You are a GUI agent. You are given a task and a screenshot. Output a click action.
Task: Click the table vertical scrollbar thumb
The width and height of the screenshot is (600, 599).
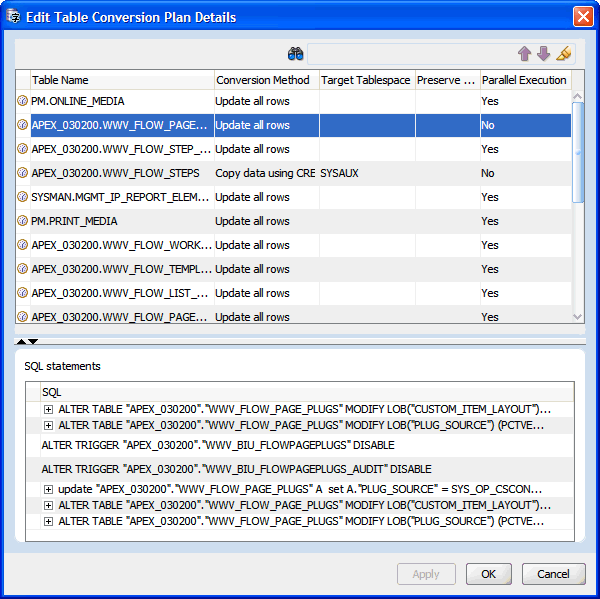[577, 152]
